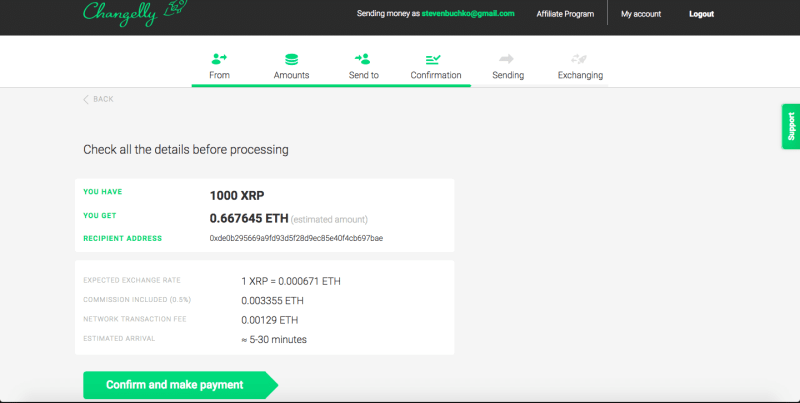Click the Logout link
Screen dimensions: 800x403
pyautogui.click(x=702, y=14)
